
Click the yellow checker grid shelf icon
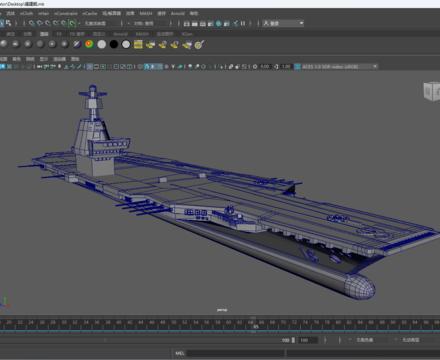click(x=138, y=44)
